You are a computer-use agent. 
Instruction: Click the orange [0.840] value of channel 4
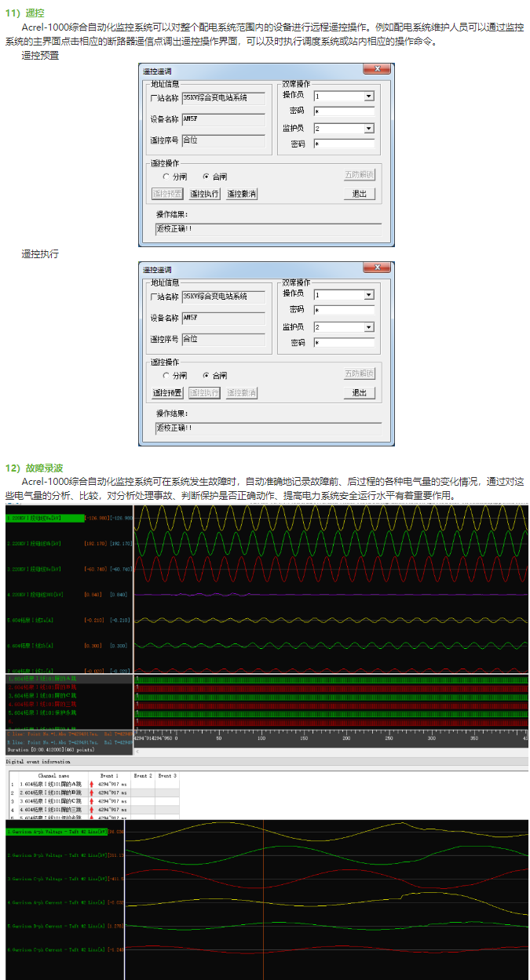click(x=93, y=595)
